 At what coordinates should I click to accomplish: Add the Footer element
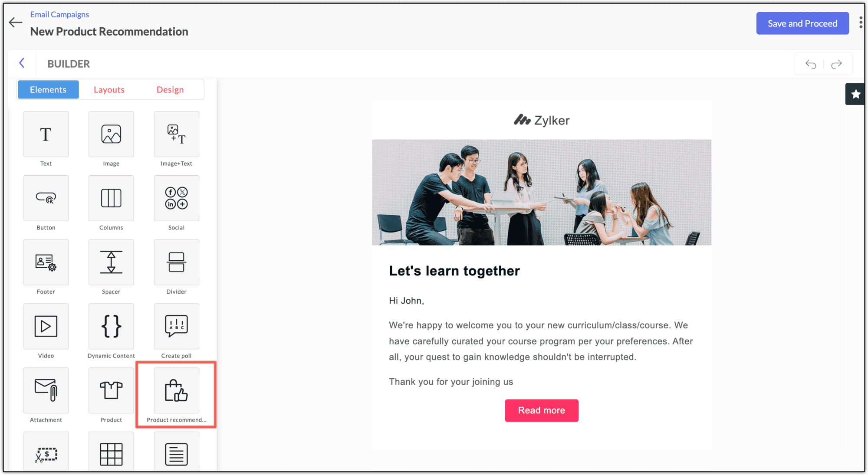46,262
